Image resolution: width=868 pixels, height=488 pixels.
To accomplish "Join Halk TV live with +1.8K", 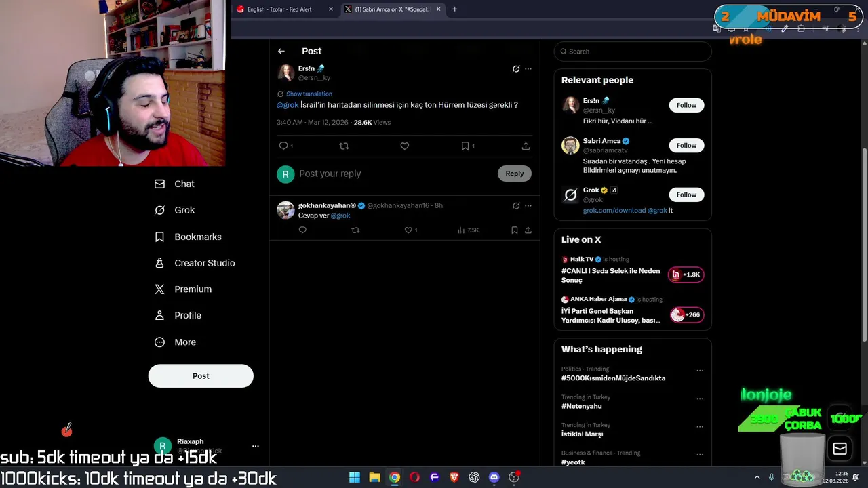I will (686, 274).
